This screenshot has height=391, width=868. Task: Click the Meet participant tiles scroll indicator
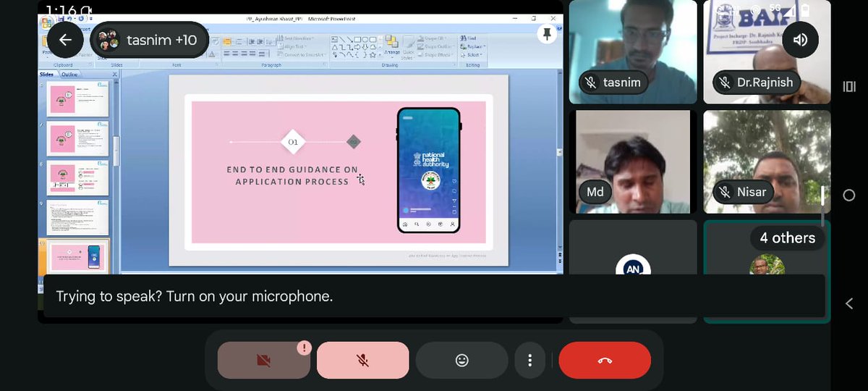(822, 197)
